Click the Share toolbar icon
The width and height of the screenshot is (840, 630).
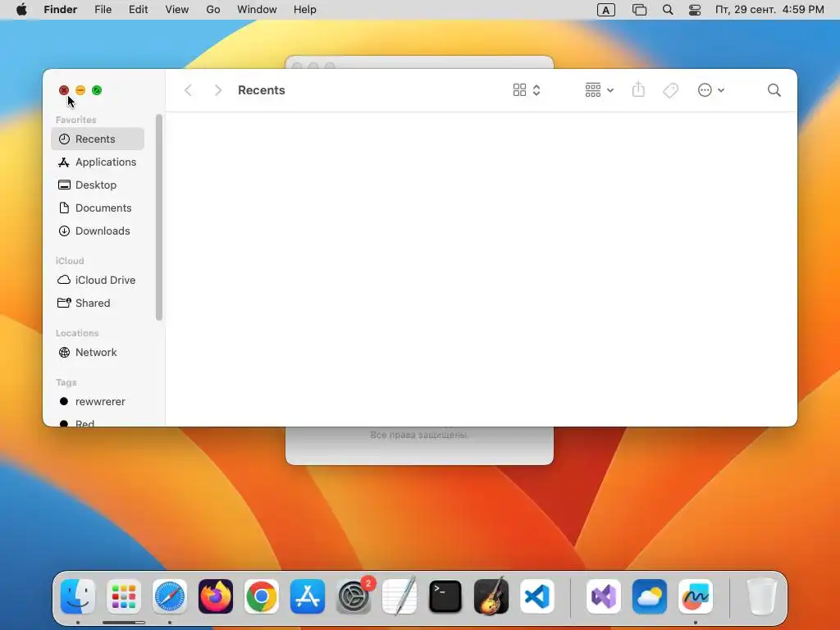pos(638,89)
